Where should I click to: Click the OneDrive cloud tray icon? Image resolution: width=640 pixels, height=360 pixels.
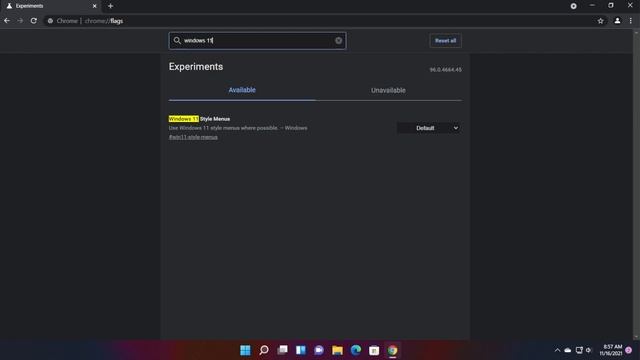(568, 350)
